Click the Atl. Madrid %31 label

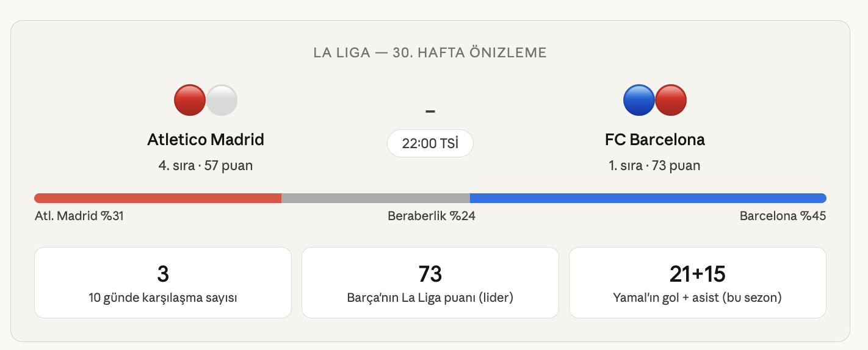[x=79, y=216]
